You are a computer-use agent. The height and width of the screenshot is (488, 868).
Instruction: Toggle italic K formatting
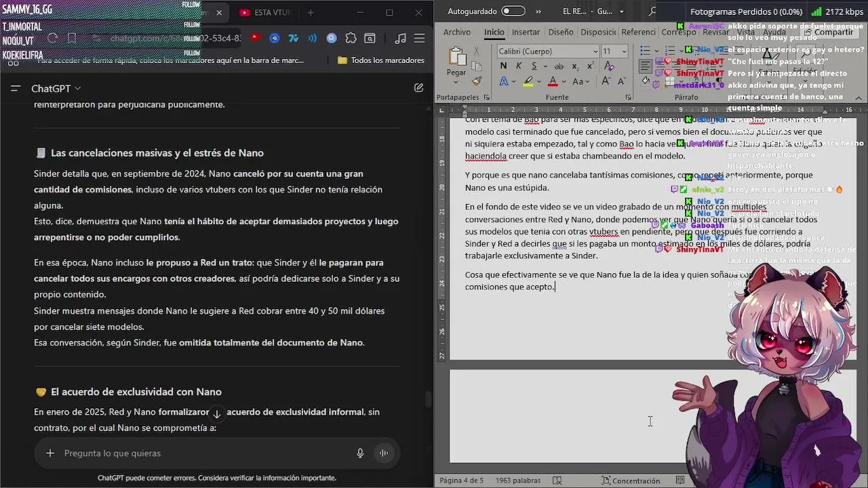519,66
